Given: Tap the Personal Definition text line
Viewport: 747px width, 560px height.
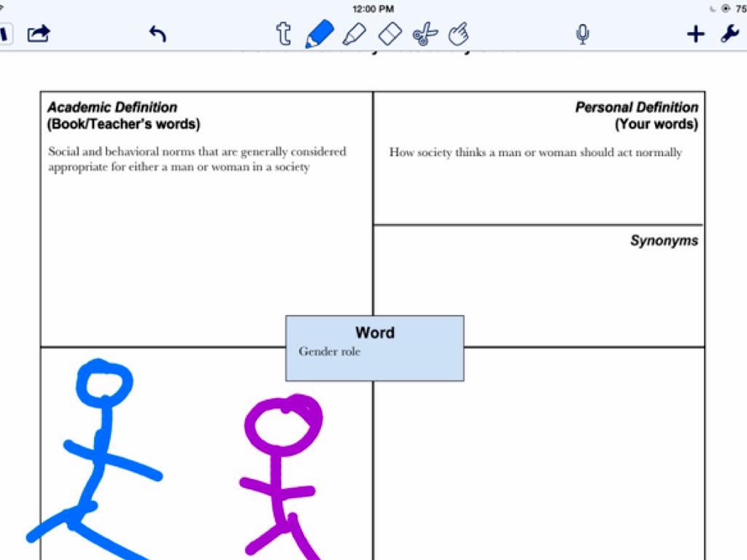Looking at the screenshot, I should 535,152.
